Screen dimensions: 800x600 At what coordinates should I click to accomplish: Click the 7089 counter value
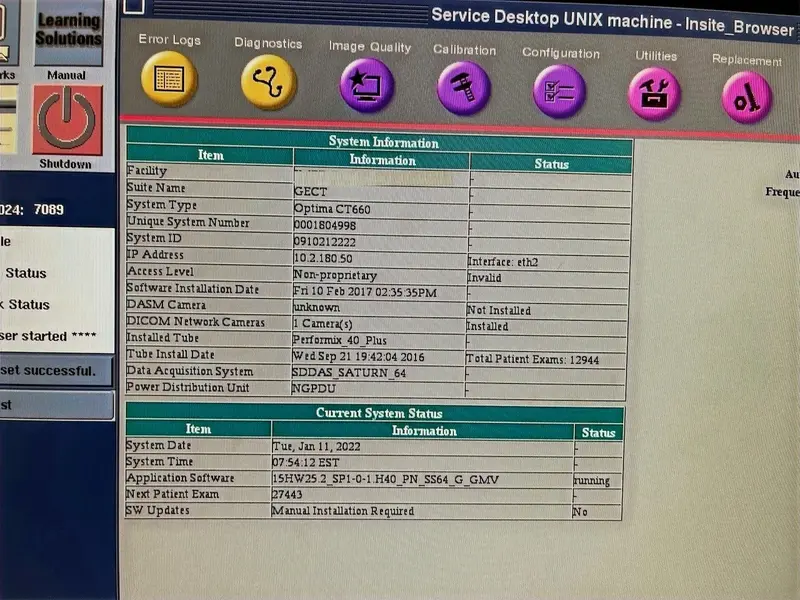49,210
